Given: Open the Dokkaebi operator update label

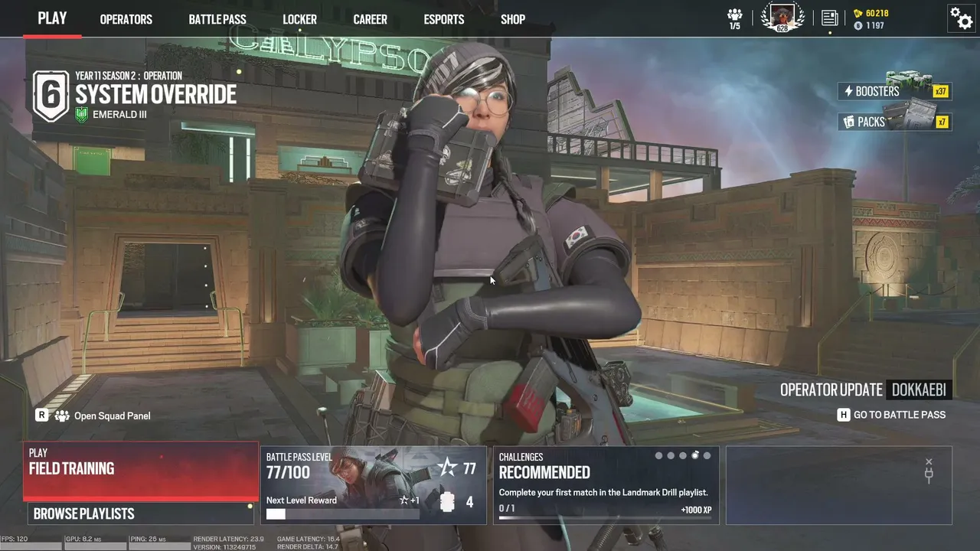Looking at the screenshot, I should click(919, 390).
